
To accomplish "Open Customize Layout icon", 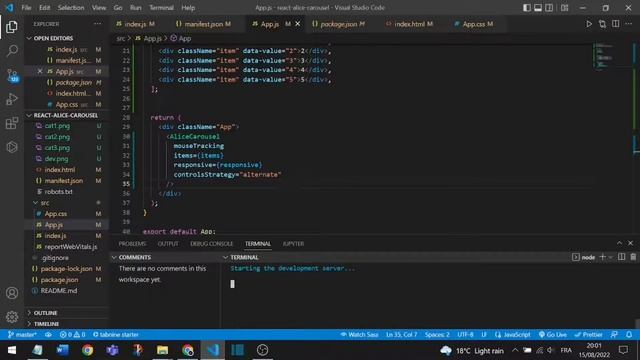I will [564, 8].
